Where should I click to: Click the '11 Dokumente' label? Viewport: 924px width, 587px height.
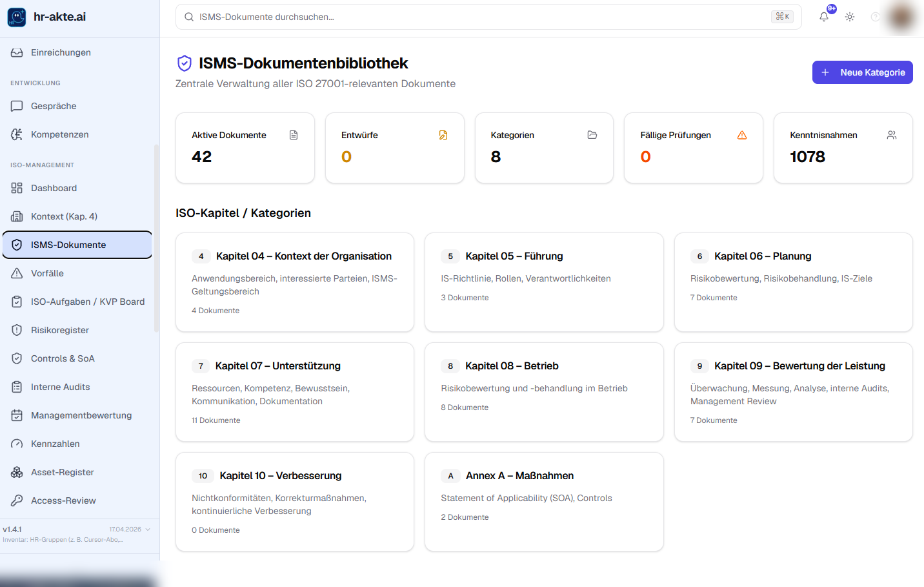pos(216,420)
